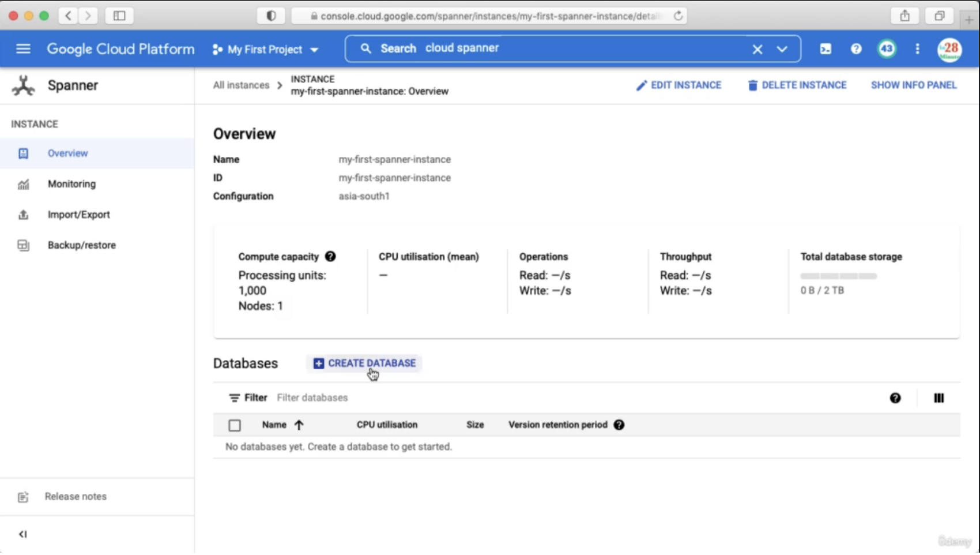Image resolution: width=980 pixels, height=555 pixels.
Task: Open Compute capacity help tooltip
Action: (x=330, y=257)
